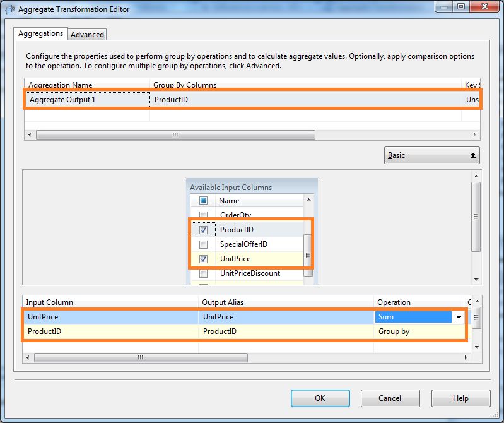Check the OrderQty input column checkbox
504x423 pixels.
coord(203,215)
